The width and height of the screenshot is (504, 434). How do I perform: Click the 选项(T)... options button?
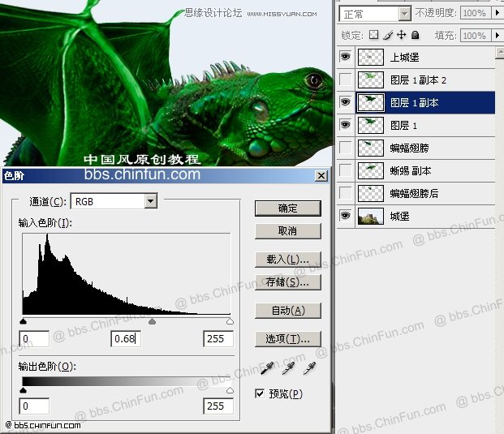click(x=288, y=339)
